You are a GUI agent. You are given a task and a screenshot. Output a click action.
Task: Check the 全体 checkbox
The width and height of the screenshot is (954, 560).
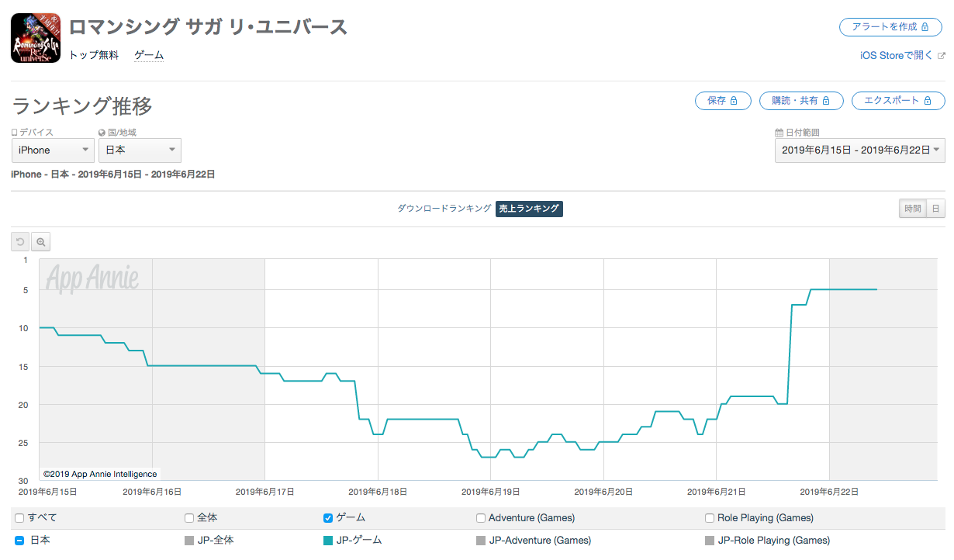[x=189, y=518]
